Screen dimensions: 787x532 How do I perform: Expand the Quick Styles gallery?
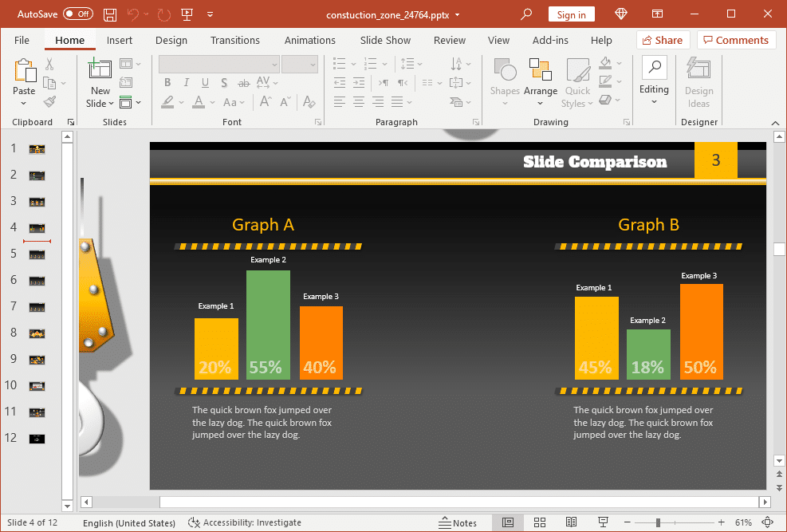point(577,83)
